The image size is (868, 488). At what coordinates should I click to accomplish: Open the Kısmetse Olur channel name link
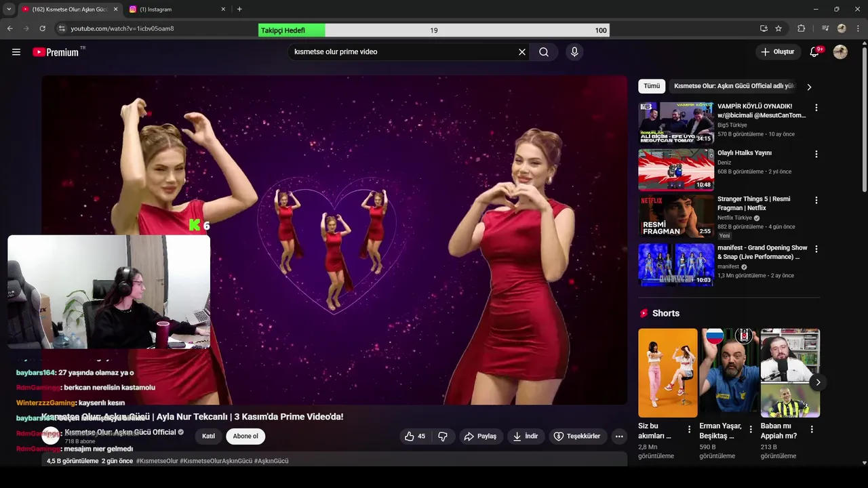pyautogui.click(x=120, y=432)
